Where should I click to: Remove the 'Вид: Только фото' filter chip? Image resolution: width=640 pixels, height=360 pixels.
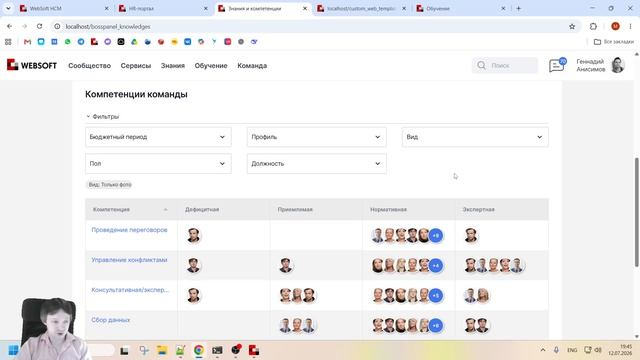110,184
